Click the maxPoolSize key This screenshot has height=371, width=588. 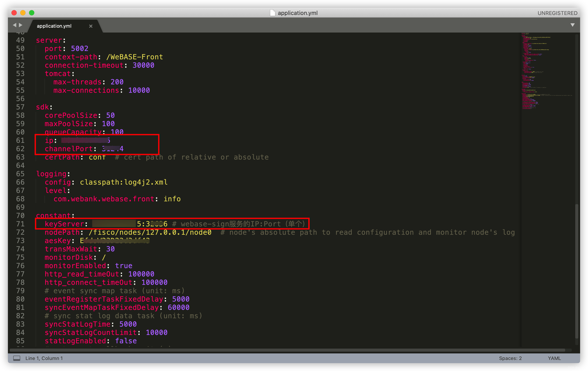click(69, 124)
